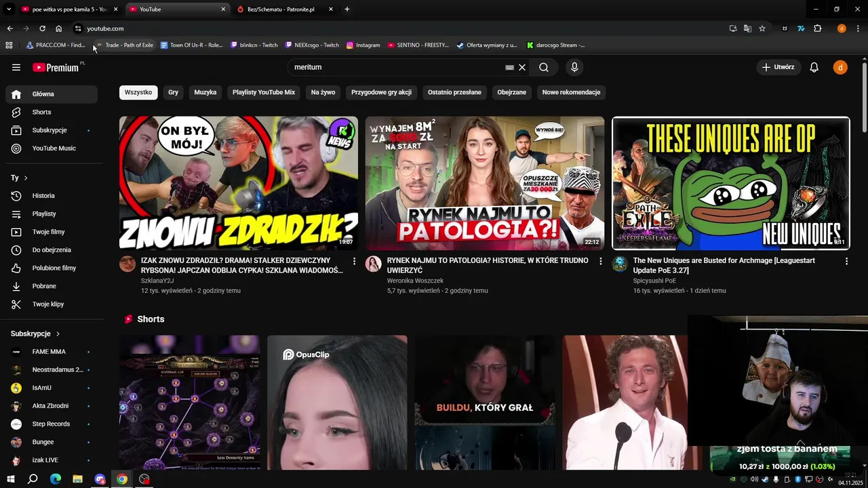
Task: Open Subskrypcje in the sidebar
Action: pyautogui.click(x=52, y=130)
